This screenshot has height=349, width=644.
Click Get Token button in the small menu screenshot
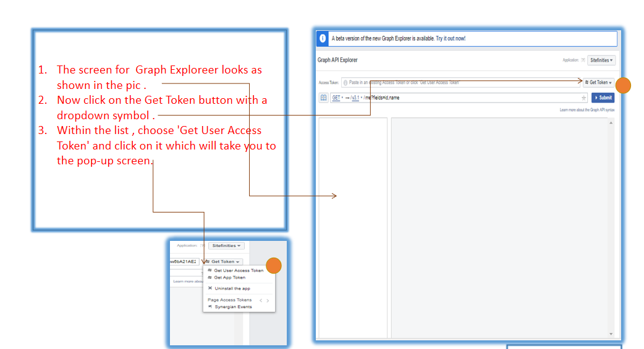pos(222,261)
